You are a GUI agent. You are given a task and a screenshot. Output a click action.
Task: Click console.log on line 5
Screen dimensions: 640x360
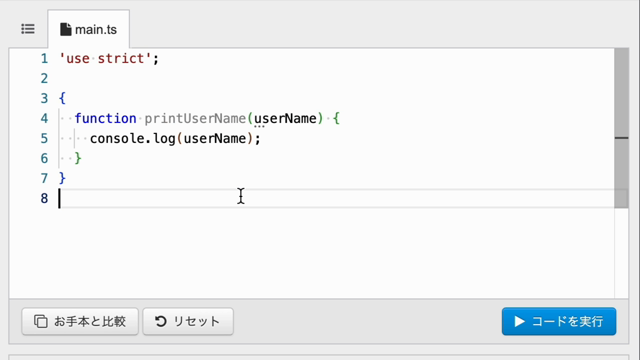coord(133,139)
